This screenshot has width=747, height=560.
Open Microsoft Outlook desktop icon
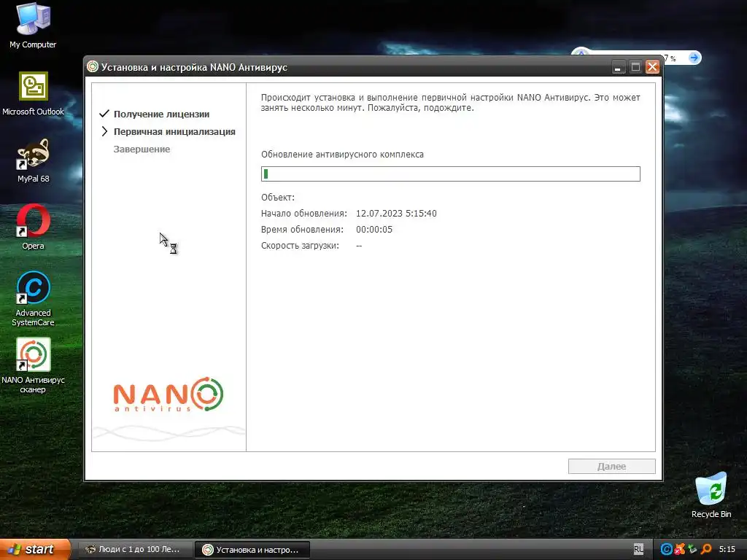point(33,94)
